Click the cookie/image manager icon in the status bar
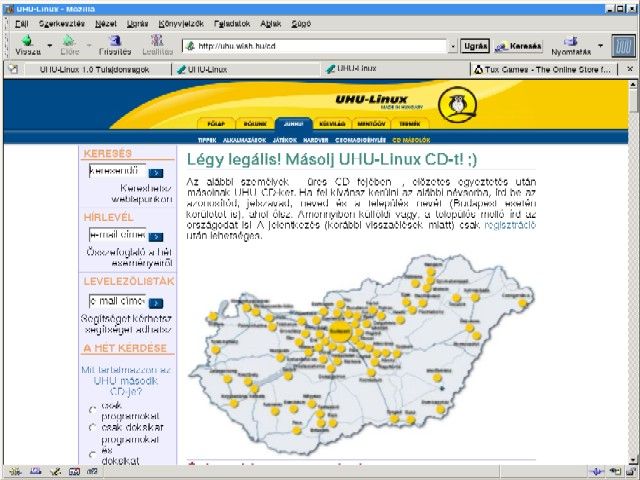The height and width of the screenshot is (480, 640). click(615, 472)
